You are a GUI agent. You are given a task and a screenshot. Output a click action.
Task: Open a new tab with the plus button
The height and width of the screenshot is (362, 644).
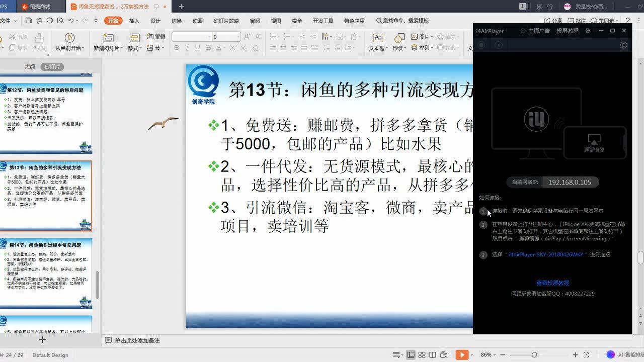181,7
